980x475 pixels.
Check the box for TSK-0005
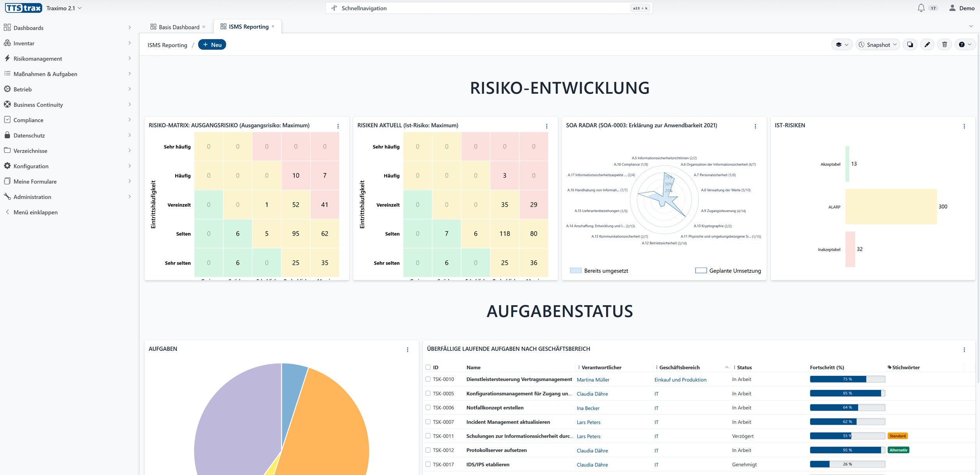[428, 393]
